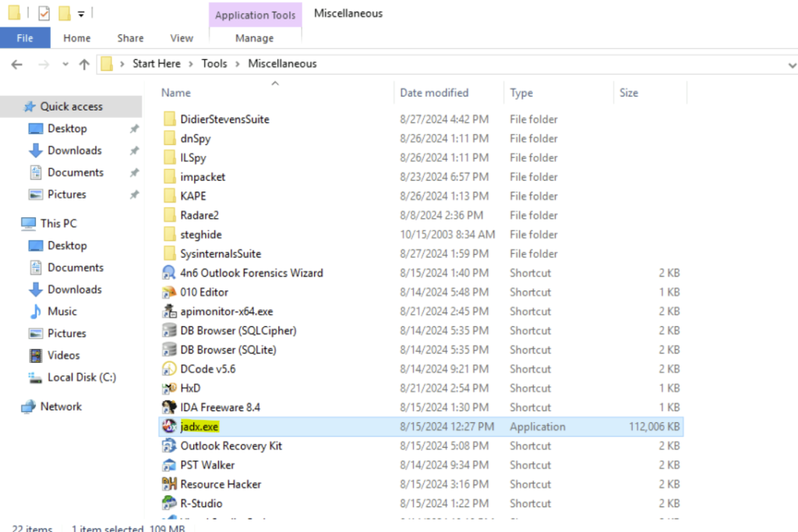Click the back navigation arrow

coord(17,65)
